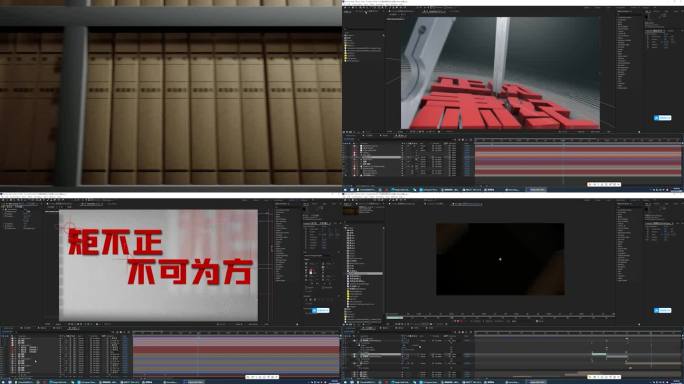Click blue overlay button in bottom-right After Effects window
This screenshot has height=384, width=684.
pos(662,310)
